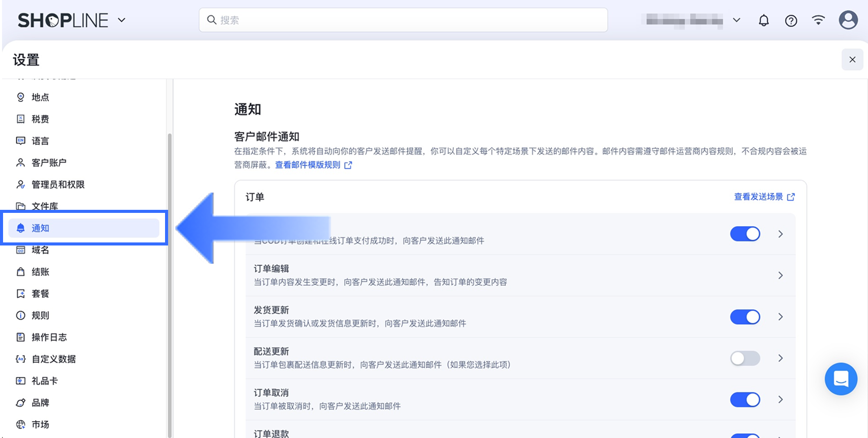The height and width of the screenshot is (438, 868).
Task: Click the 文件库 folder icon
Action: click(20, 206)
